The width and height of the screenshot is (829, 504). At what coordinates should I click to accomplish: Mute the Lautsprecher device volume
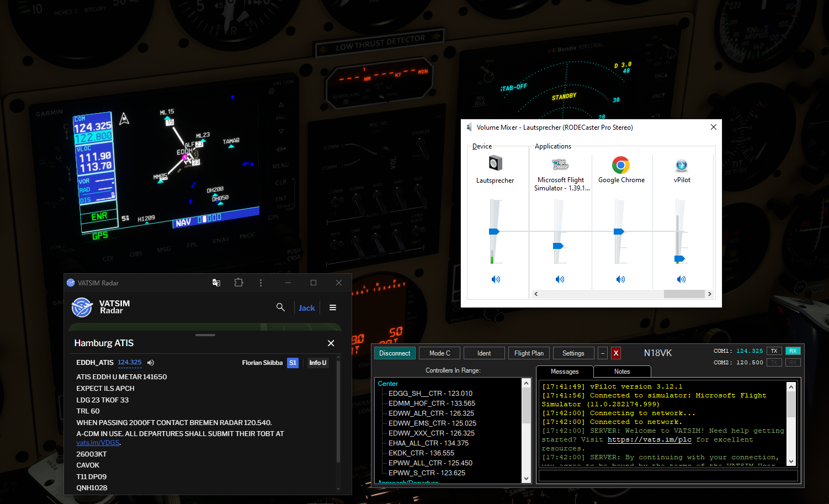496,279
